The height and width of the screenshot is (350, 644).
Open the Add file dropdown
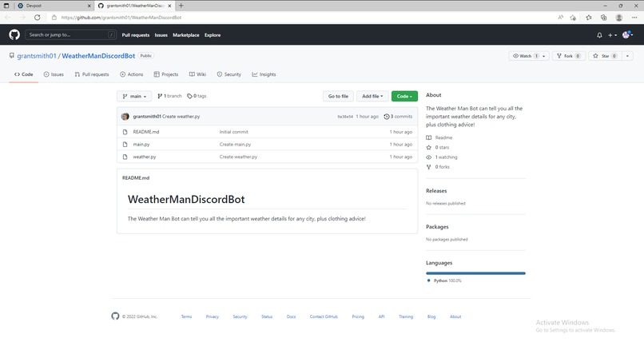click(x=372, y=96)
